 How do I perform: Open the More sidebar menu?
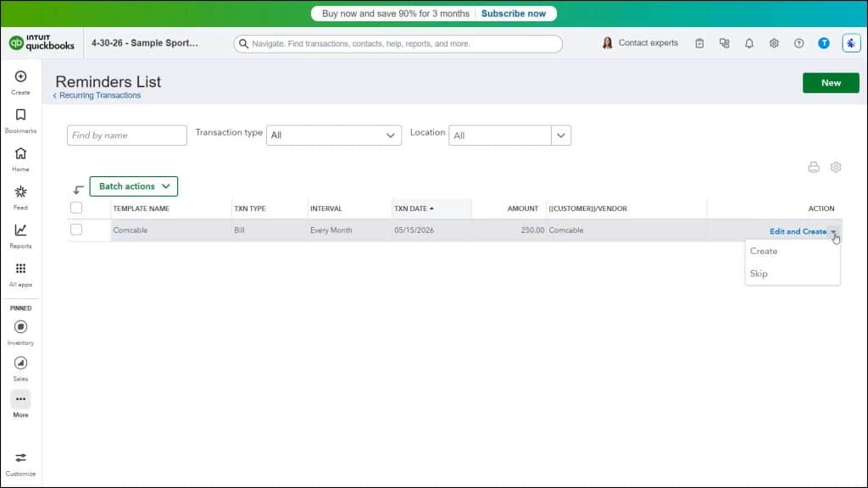click(x=20, y=404)
